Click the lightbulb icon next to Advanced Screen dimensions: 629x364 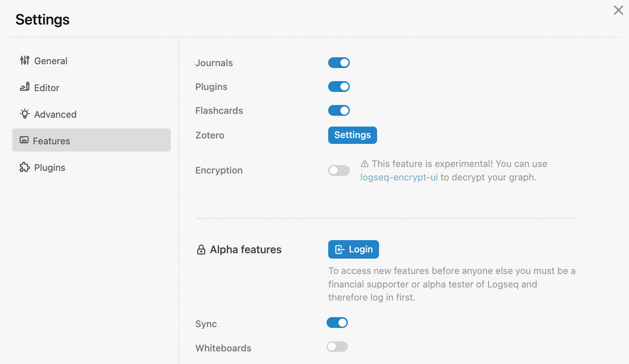click(x=24, y=114)
